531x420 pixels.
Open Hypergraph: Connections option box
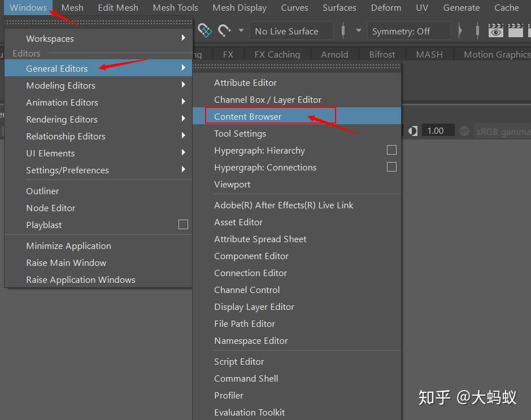[391, 167]
